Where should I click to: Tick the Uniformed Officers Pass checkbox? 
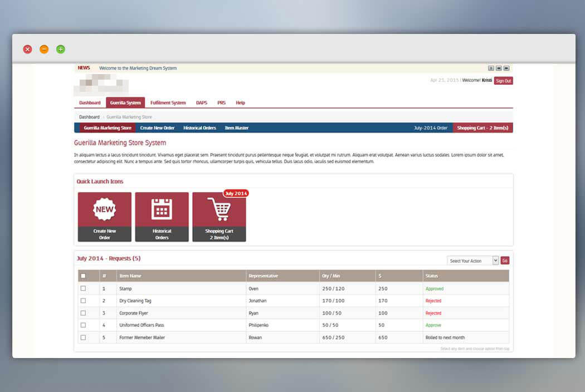click(x=83, y=325)
